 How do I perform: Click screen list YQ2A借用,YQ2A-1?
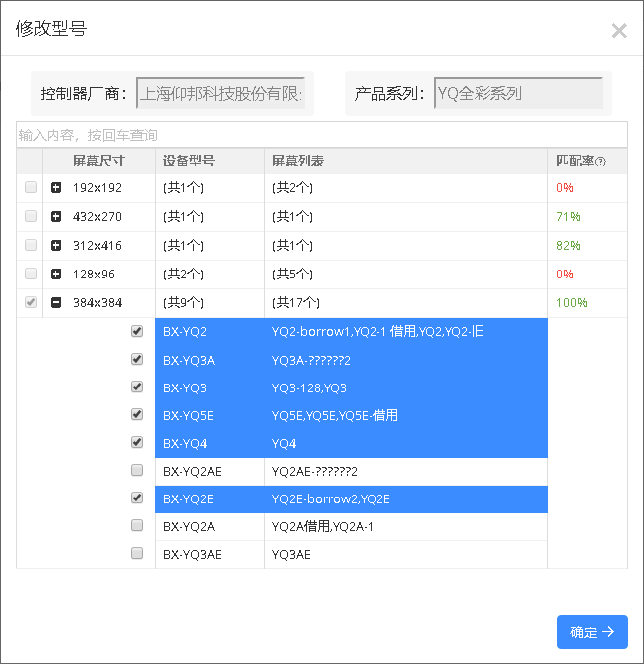(x=322, y=527)
